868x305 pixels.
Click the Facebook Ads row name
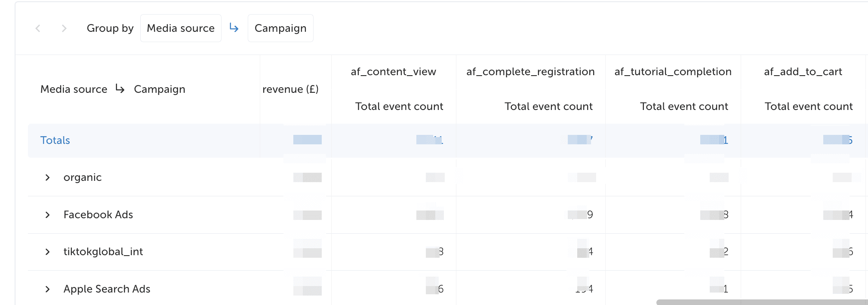pos(98,215)
